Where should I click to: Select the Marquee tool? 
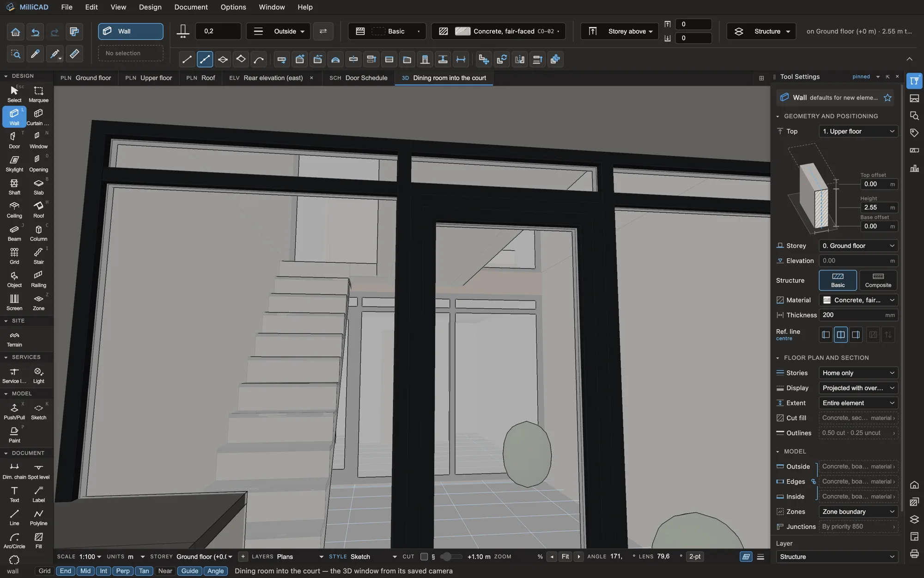(x=38, y=93)
